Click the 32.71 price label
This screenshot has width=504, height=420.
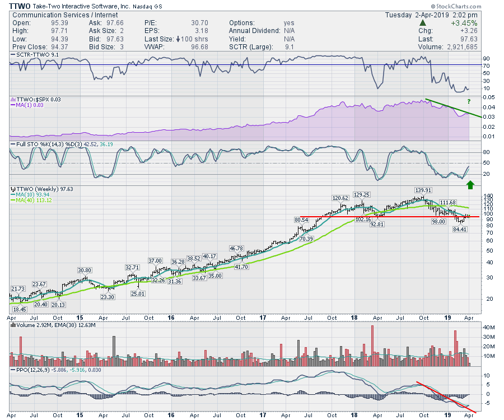132,267
